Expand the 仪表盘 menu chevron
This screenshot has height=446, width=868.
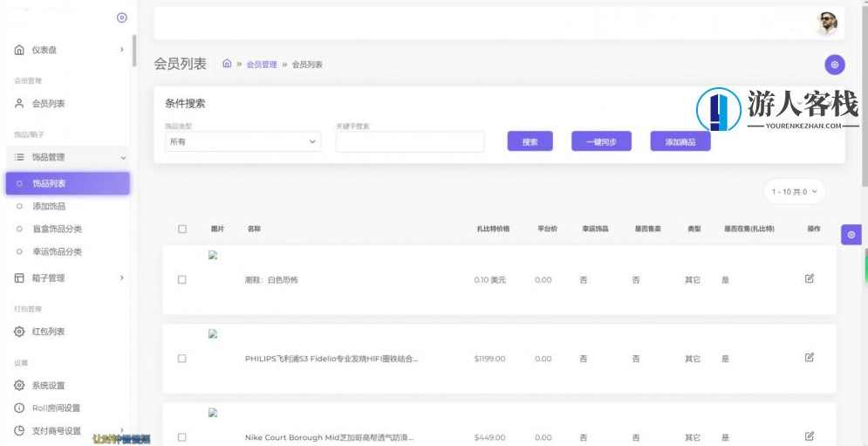(x=122, y=50)
